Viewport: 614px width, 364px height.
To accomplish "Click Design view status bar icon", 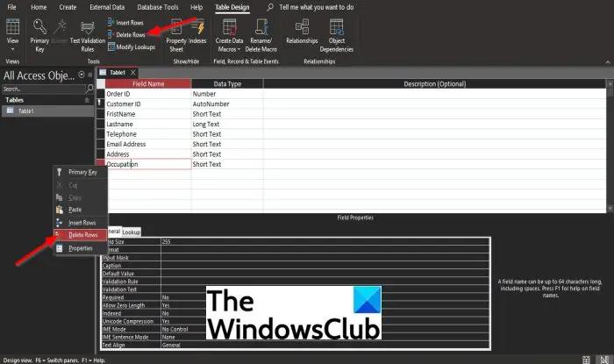I will [604, 360].
